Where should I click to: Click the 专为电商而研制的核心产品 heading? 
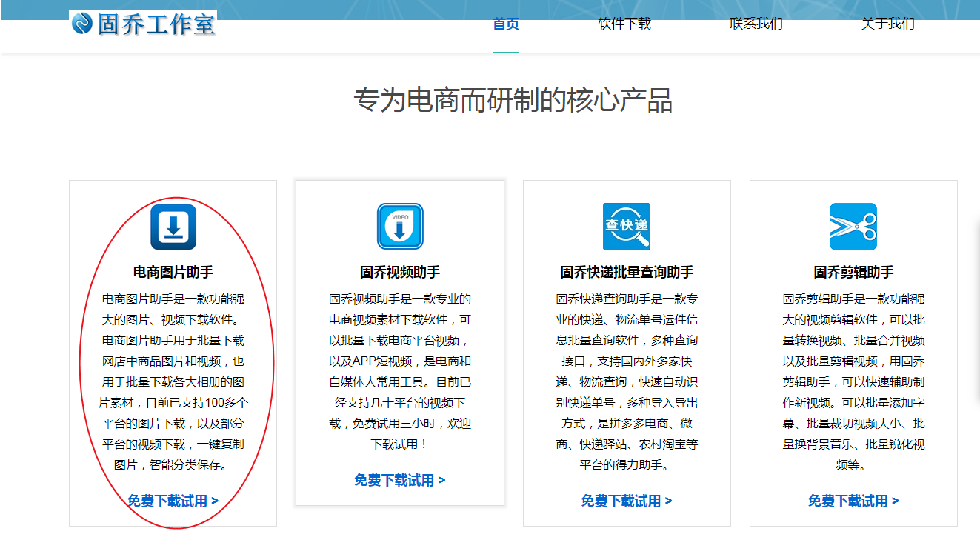point(513,101)
